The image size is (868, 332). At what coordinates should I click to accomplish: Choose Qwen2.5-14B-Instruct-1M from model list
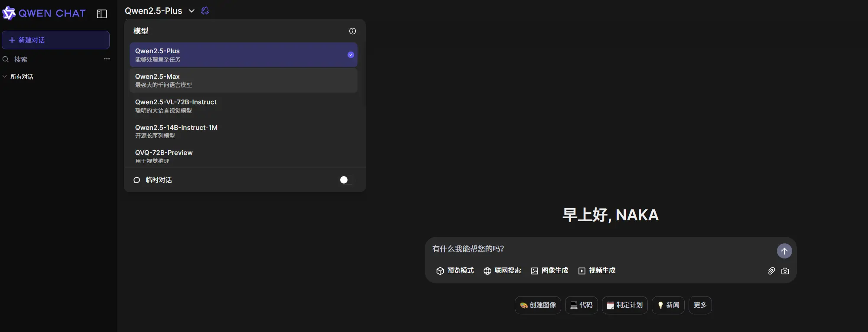click(243, 131)
